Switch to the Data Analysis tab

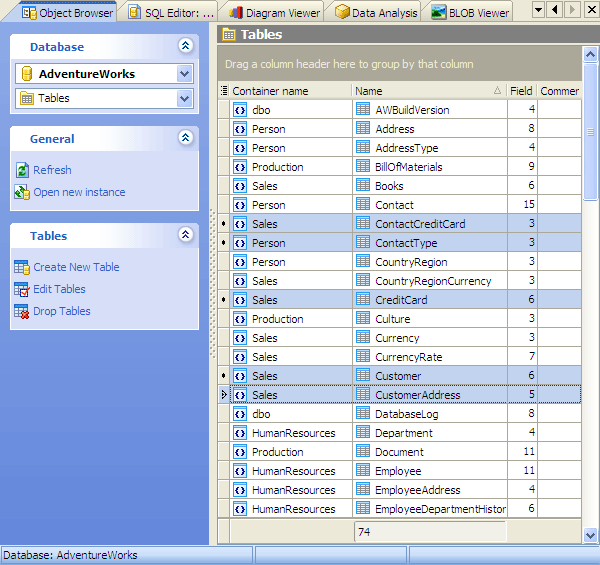point(376,13)
